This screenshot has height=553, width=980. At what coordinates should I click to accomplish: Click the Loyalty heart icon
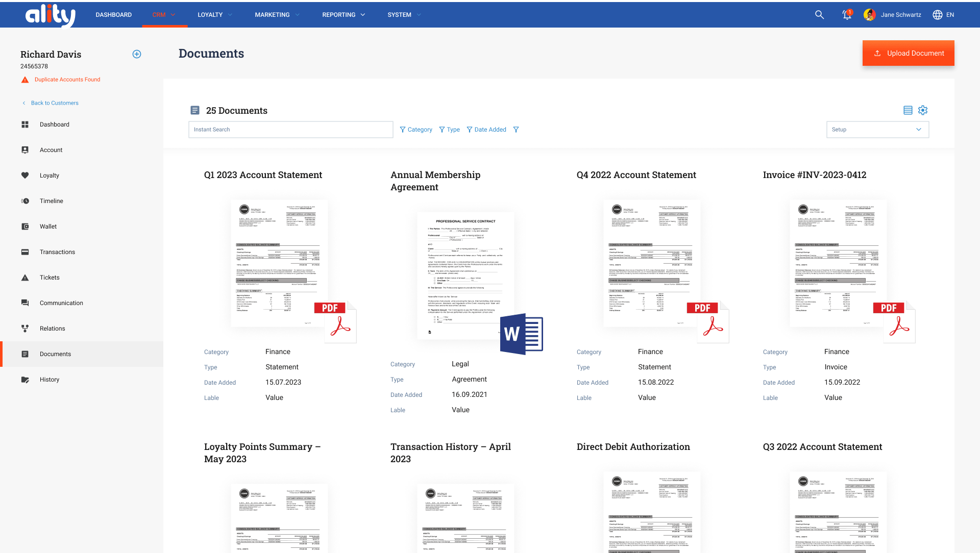pos(25,175)
